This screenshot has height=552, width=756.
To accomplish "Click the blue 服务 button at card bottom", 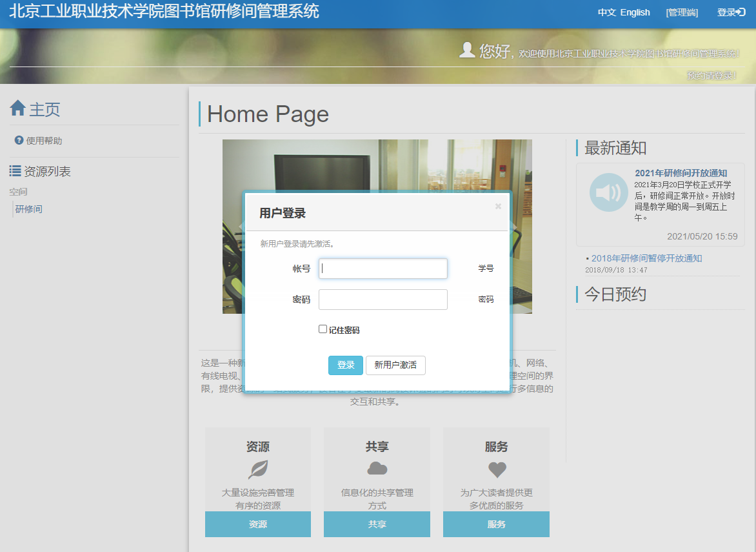I will click(496, 524).
